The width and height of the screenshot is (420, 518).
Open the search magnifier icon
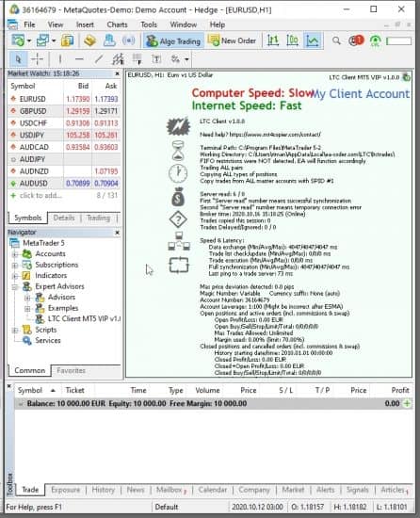pyautogui.click(x=336, y=40)
